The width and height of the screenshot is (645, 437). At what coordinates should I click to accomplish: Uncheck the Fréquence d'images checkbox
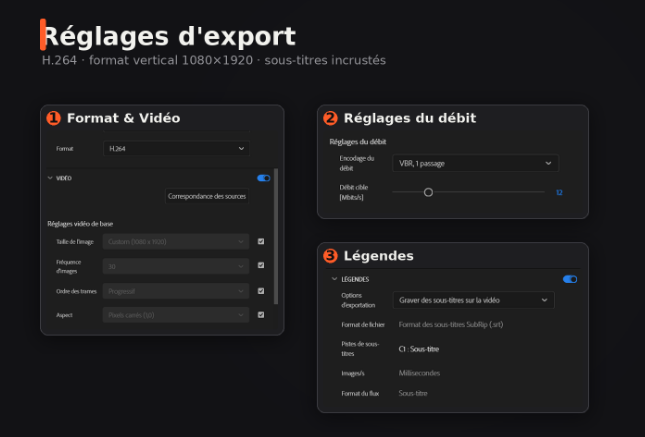click(x=261, y=265)
